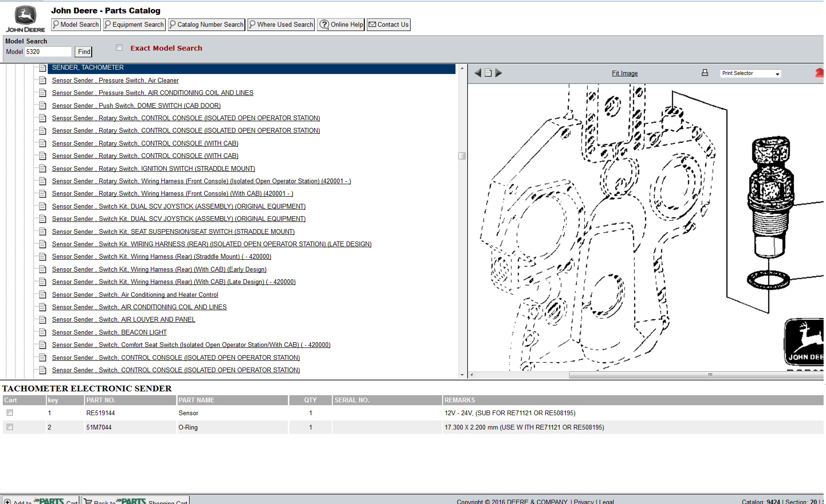The width and height of the screenshot is (826, 504).
Task: Open Pressure Switch, AIR CONDITIONING COIL AND LINES
Action: pos(152,93)
